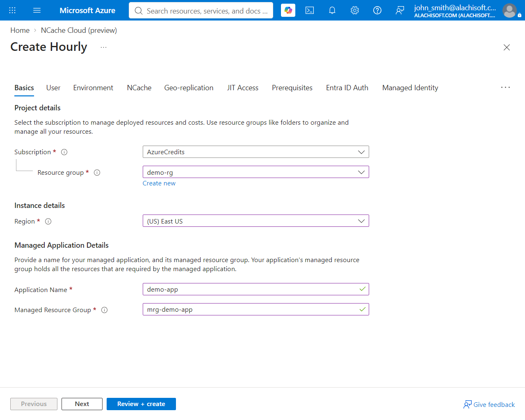Show Region info icon
525x420 pixels.
tap(48, 221)
